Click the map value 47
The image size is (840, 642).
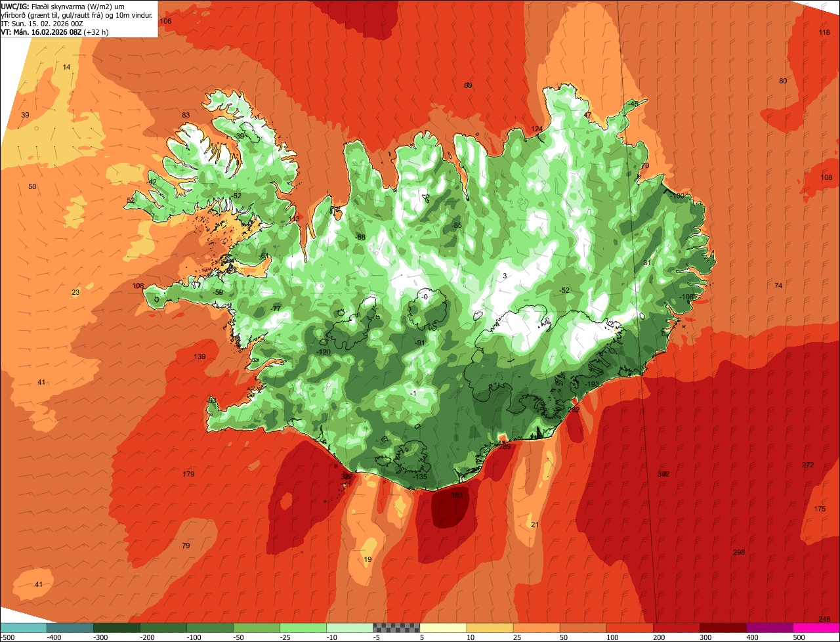[x=587, y=116]
